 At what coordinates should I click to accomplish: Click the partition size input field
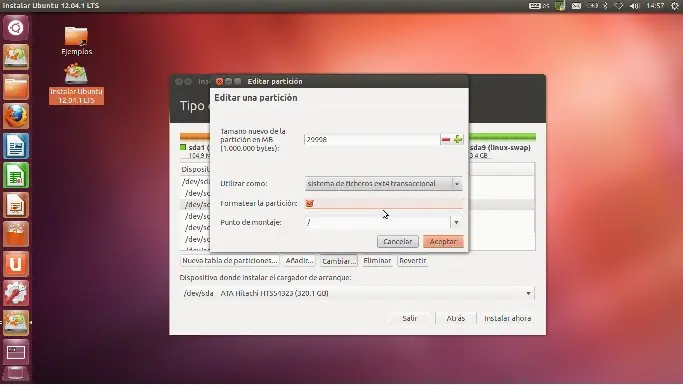(372, 139)
